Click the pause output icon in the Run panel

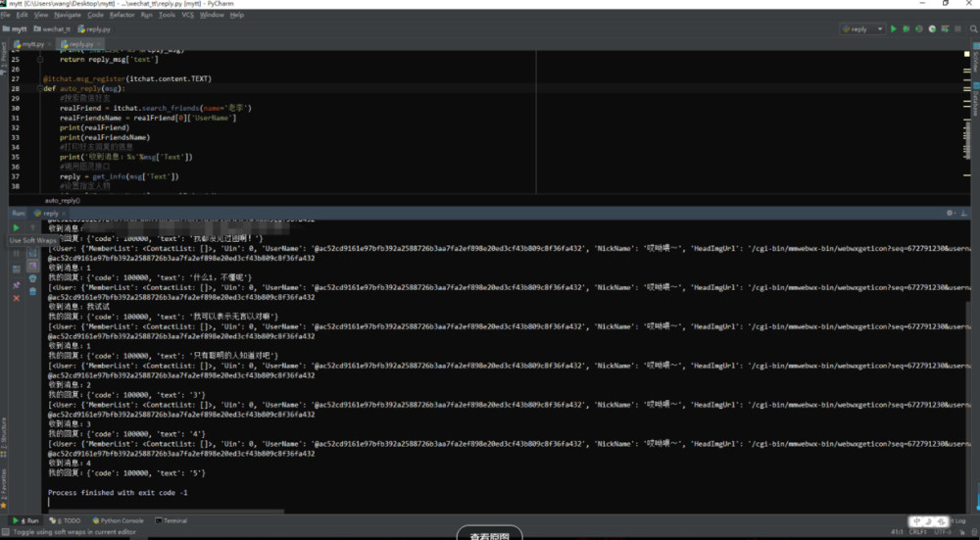[17, 254]
